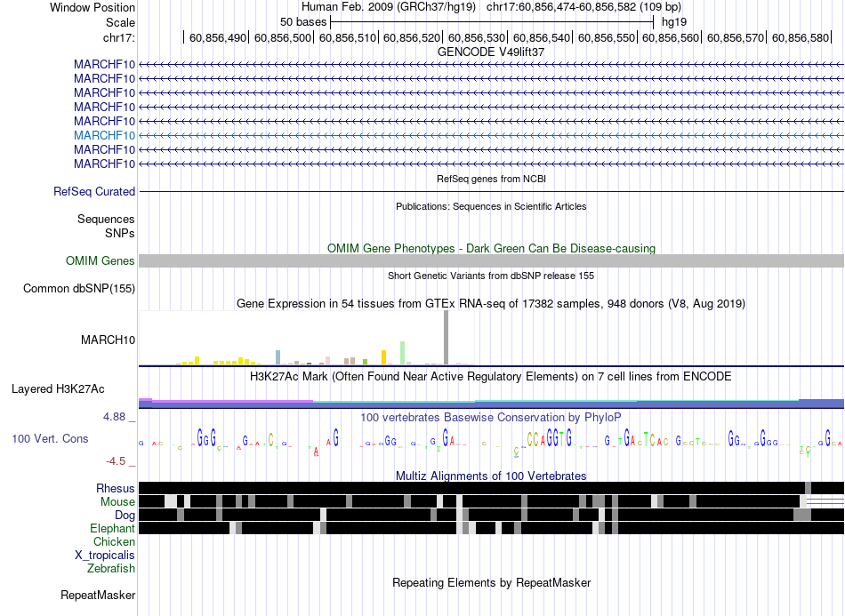Click the Sequences track label
The height and width of the screenshot is (616, 845).
[106, 220]
